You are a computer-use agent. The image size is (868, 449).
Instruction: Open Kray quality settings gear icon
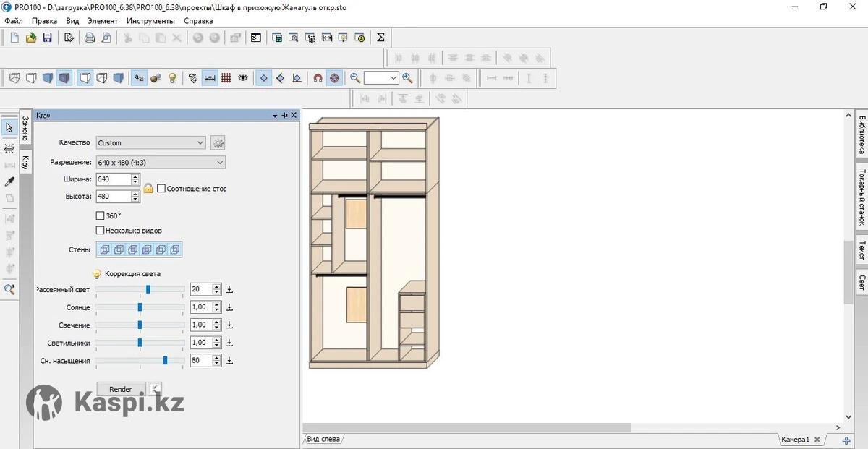coord(218,143)
